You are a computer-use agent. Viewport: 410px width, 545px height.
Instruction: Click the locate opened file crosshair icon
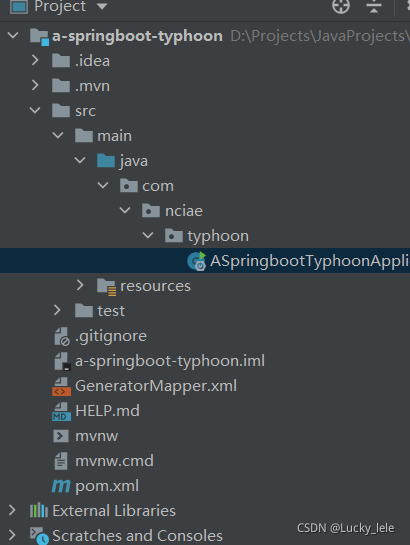[341, 6]
